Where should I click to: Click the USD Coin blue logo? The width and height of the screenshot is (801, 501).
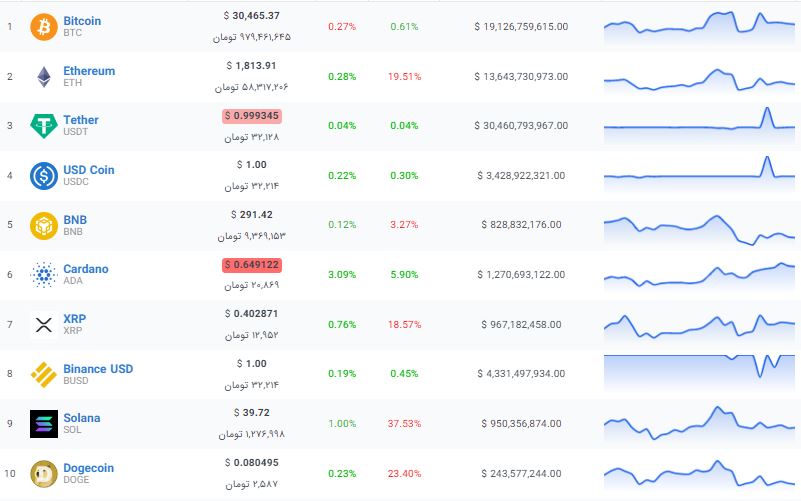[44, 176]
